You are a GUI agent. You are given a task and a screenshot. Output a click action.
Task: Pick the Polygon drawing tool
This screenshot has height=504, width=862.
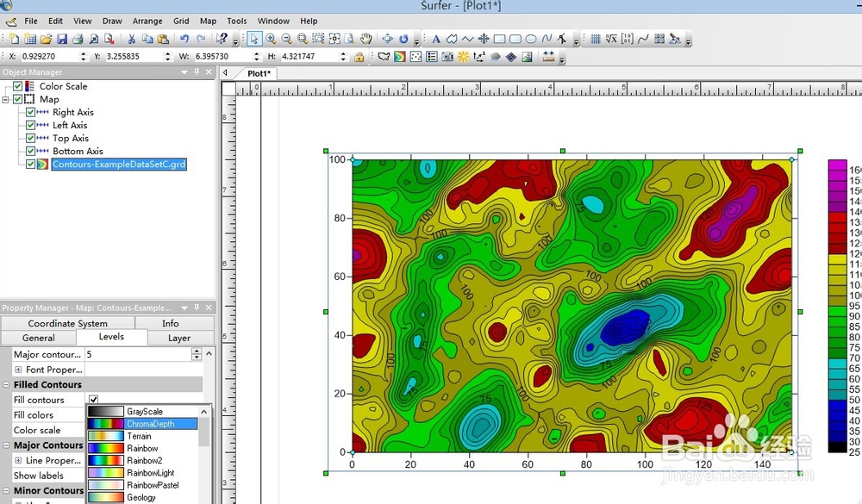tap(452, 39)
